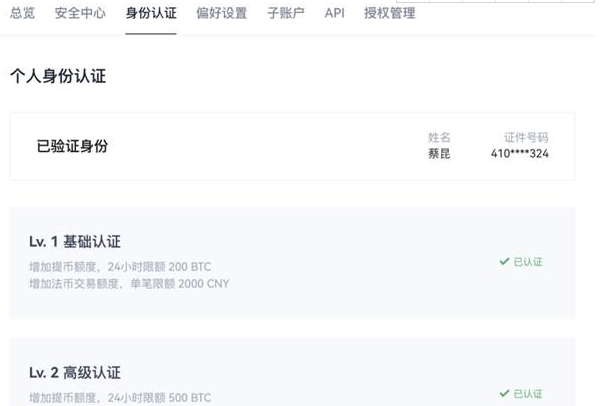The width and height of the screenshot is (601, 406).
Task: Select the 身份认证 tab
Action: coord(151,13)
